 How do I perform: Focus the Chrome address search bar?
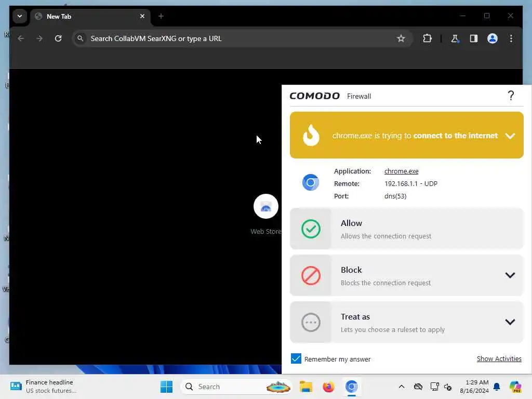[242, 38]
